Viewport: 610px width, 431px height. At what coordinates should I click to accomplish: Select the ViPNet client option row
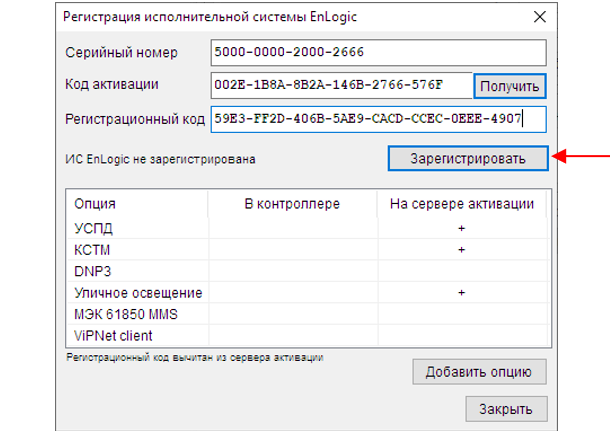tap(308, 335)
